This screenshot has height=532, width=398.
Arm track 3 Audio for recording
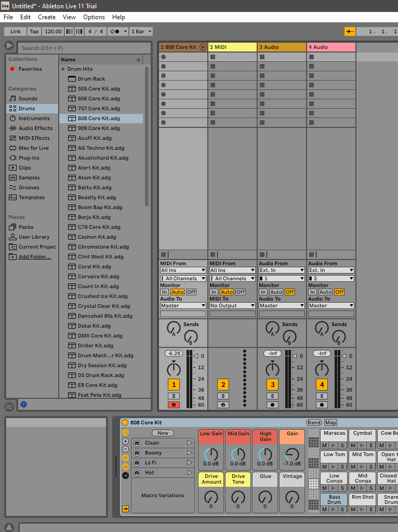(x=273, y=405)
